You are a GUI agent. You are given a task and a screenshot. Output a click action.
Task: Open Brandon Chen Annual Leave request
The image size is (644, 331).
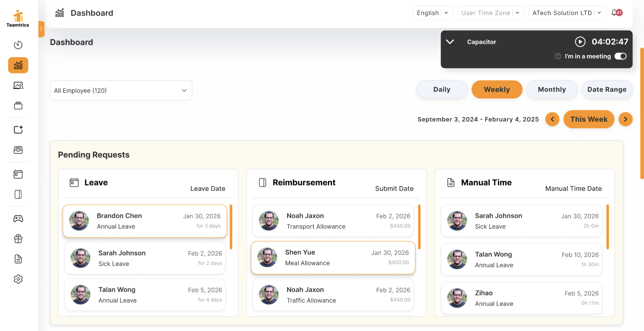pos(145,221)
